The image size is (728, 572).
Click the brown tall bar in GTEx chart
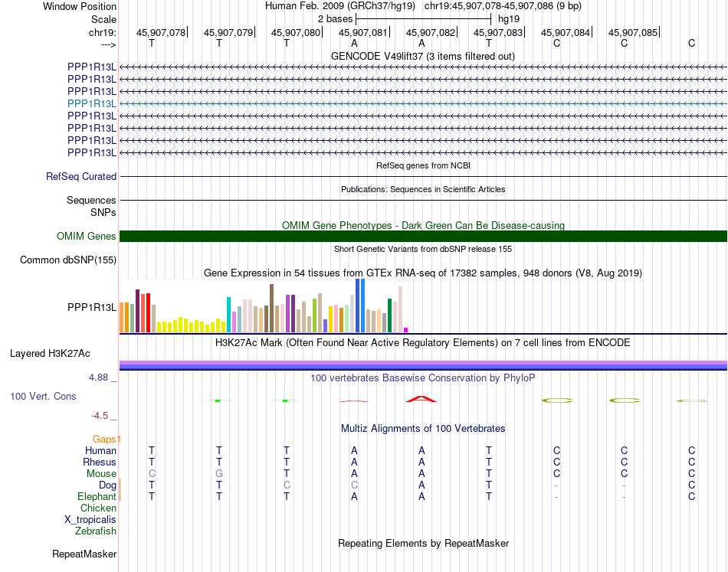pos(271,308)
